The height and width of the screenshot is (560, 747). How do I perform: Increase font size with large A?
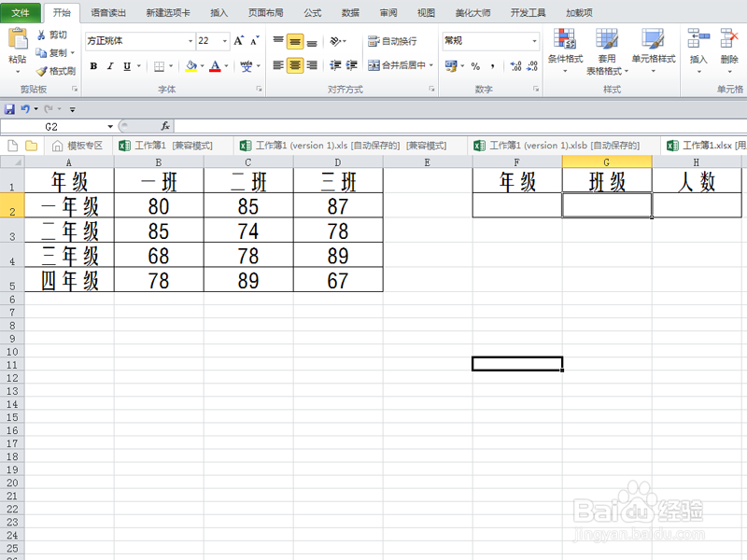tap(239, 41)
